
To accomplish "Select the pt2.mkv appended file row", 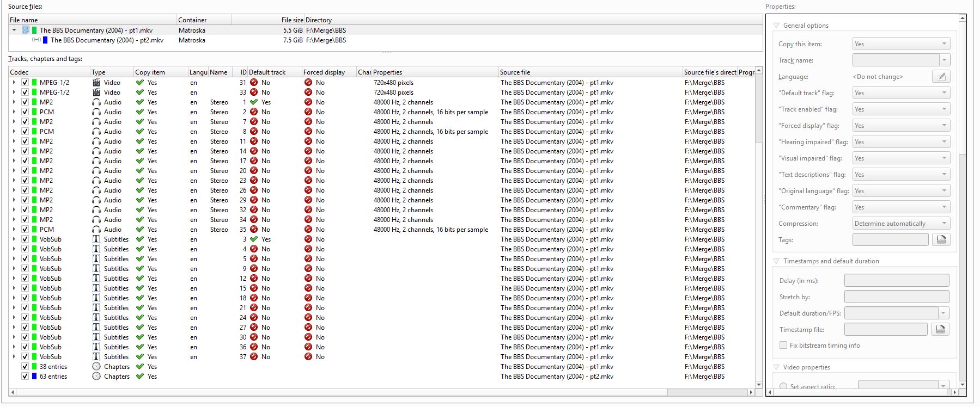I will 107,40.
